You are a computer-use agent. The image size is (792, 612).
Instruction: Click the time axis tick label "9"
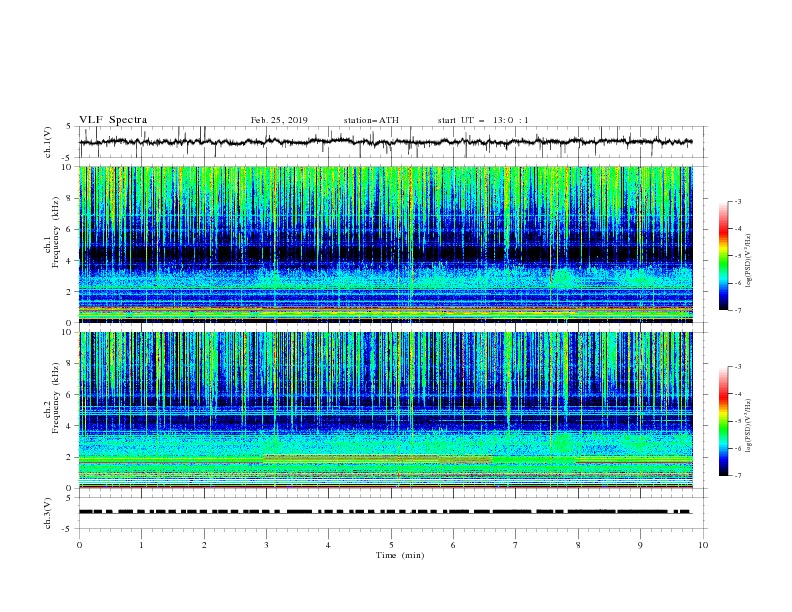(640, 545)
